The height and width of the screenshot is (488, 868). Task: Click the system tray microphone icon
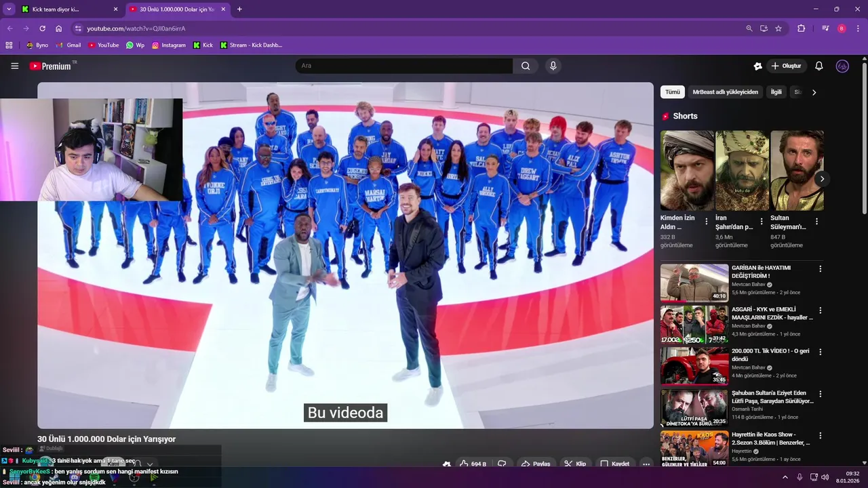click(800, 477)
